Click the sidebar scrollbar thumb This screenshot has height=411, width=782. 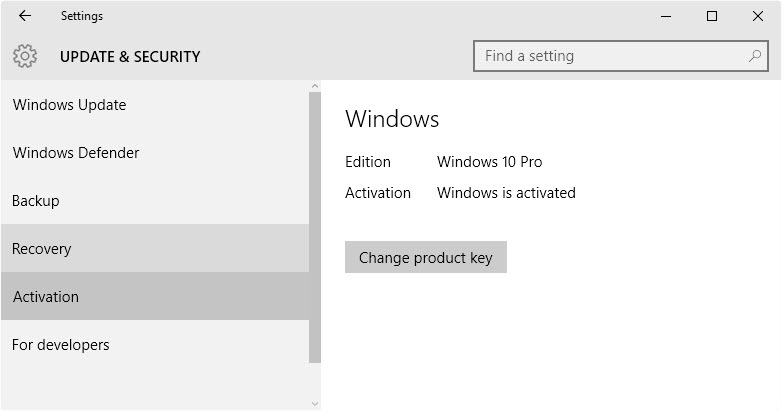[315, 227]
